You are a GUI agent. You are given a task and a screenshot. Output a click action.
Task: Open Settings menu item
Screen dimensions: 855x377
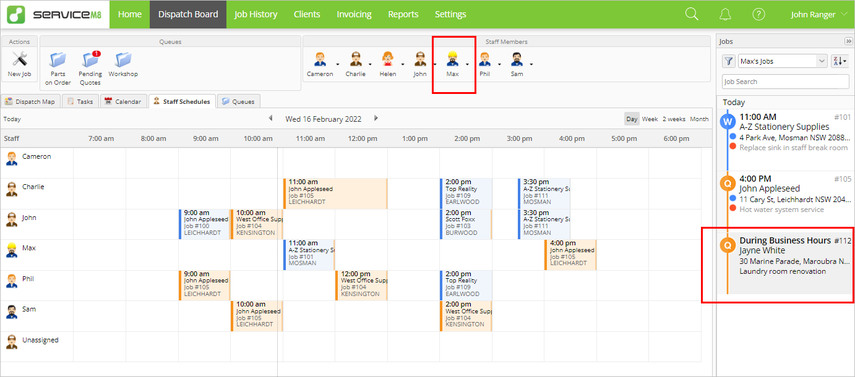click(x=450, y=14)
